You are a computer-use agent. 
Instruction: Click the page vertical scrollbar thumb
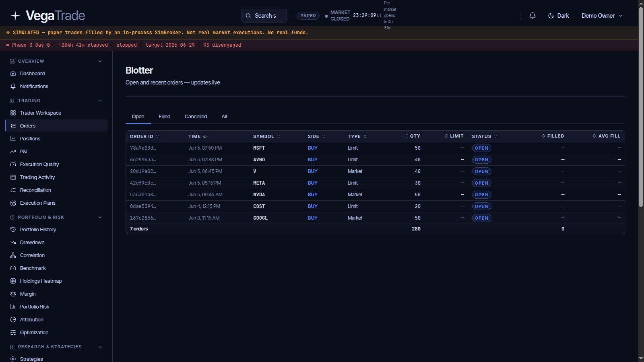pos(641,107)
